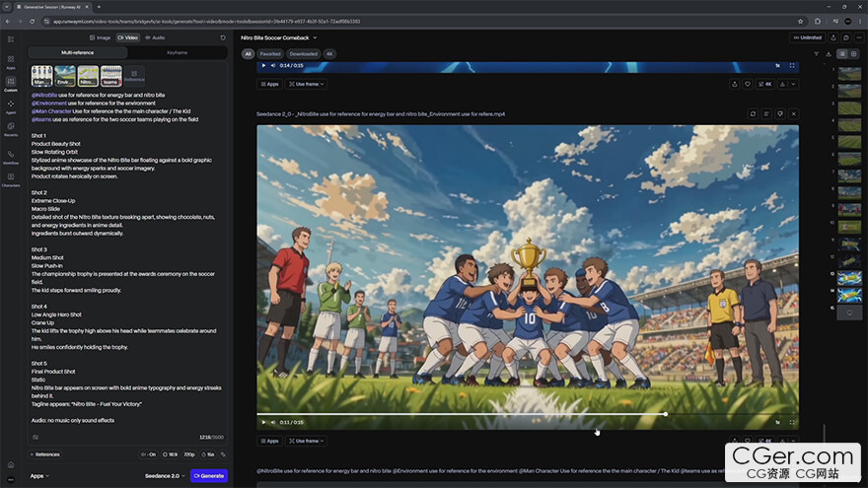Select the Favorited filter tab

270,54
